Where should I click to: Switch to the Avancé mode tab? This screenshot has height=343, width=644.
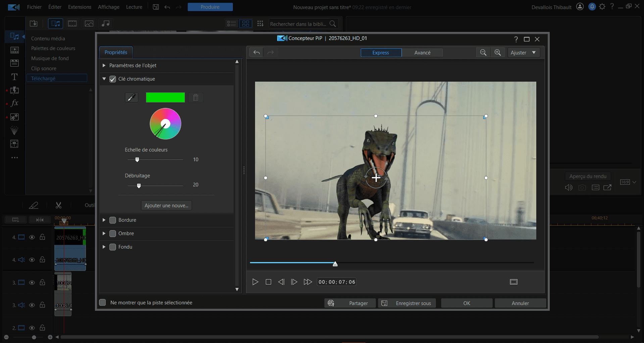coord(422,52)
